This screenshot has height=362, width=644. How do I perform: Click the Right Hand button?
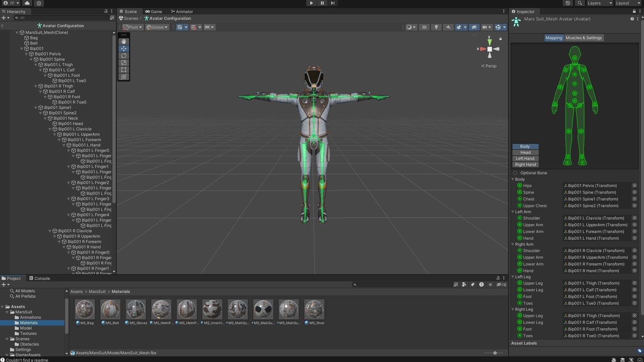point(525,165)
